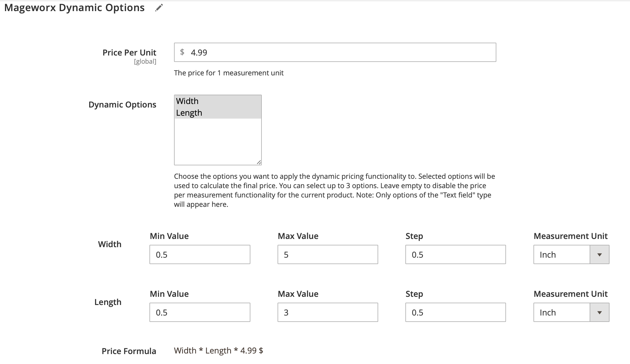Open the Width Measurement Unit dropdown

(x=571, y=254)
